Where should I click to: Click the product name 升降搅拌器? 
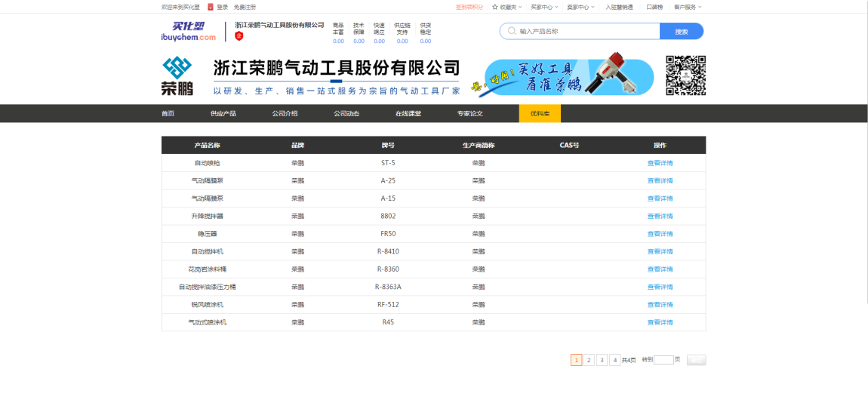[208, 216]
